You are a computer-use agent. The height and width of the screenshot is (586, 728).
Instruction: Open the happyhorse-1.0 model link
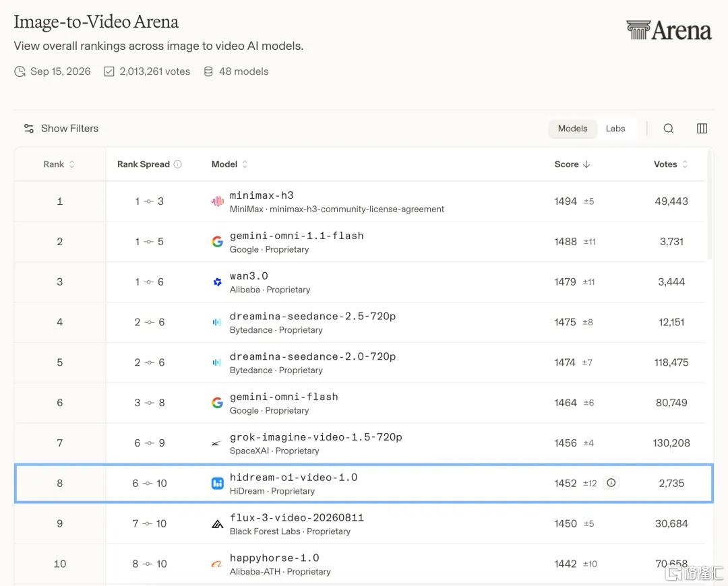(x=274, y=558)
